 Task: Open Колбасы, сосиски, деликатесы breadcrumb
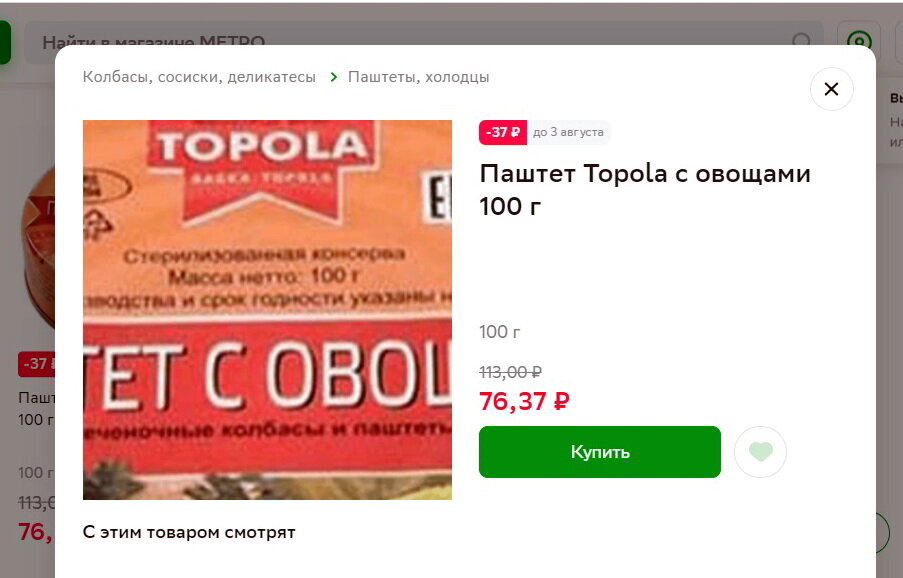click(x=199, y=77)
